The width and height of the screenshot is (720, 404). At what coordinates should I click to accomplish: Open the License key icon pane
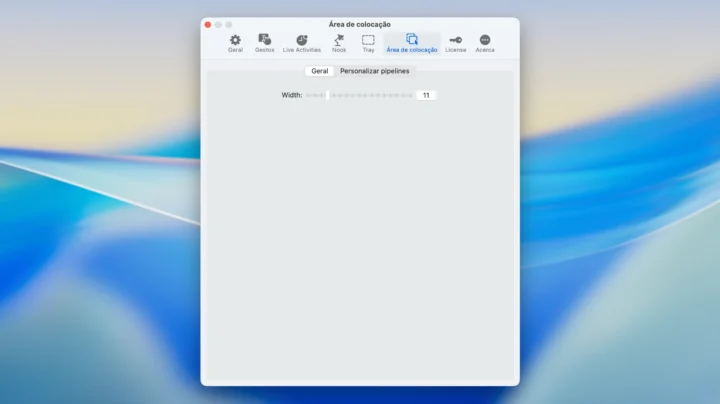tap(456, 42)
